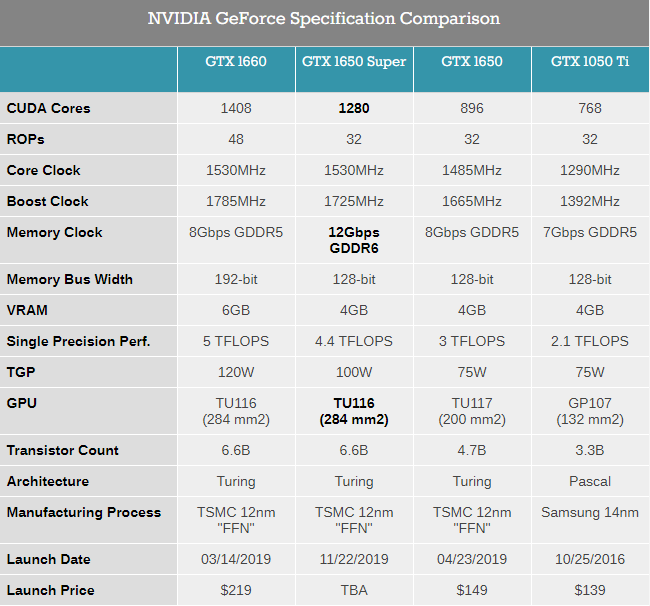Click the $149 launch price

[x=472, y=590]
